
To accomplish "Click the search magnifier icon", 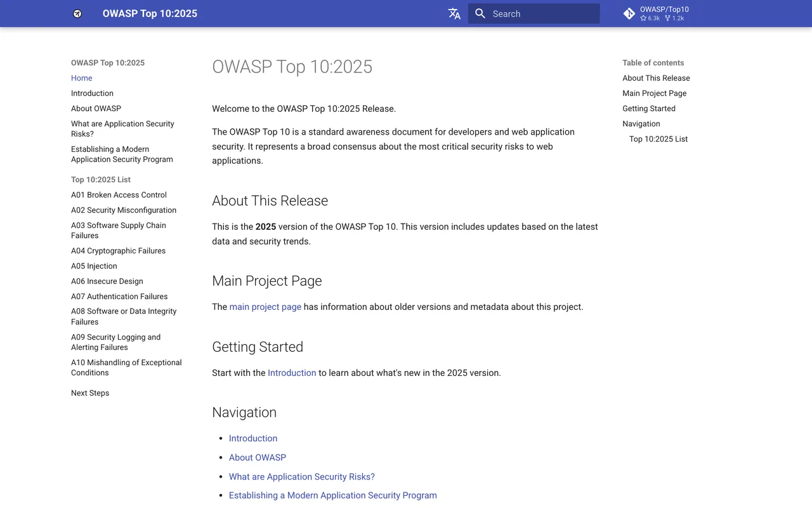I will [x=480, y=13].
